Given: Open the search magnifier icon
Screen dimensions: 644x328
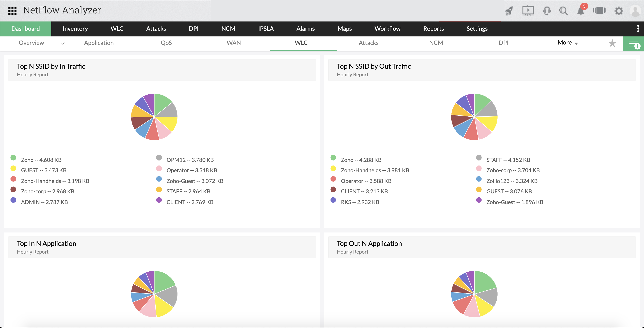Looking at the screenshot, I should (563, 11).
